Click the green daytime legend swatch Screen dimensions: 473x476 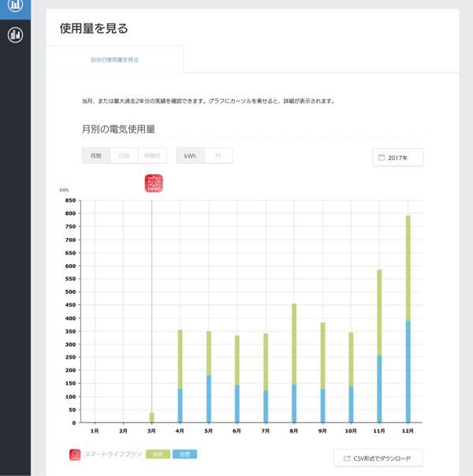coord(158,454)
